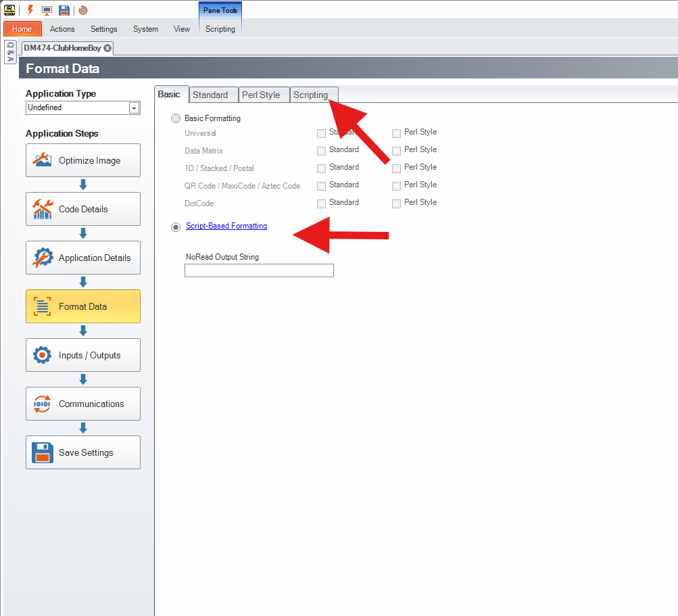The height and width of the screenshot is (616, 678).
Task: Expand the Undefined application type list
Action: click(x=134, y=108)
